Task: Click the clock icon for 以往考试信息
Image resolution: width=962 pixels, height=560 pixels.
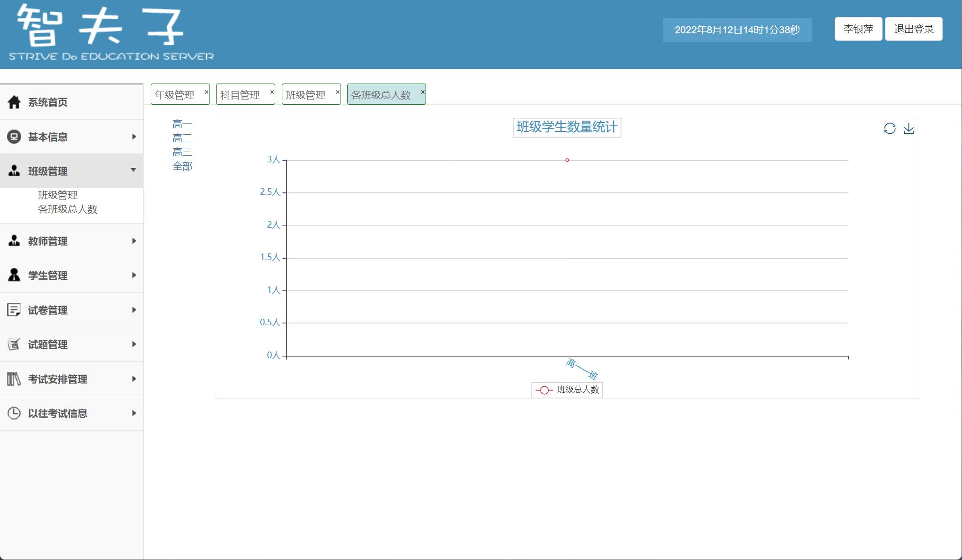Action: click(x=14, y=413)
